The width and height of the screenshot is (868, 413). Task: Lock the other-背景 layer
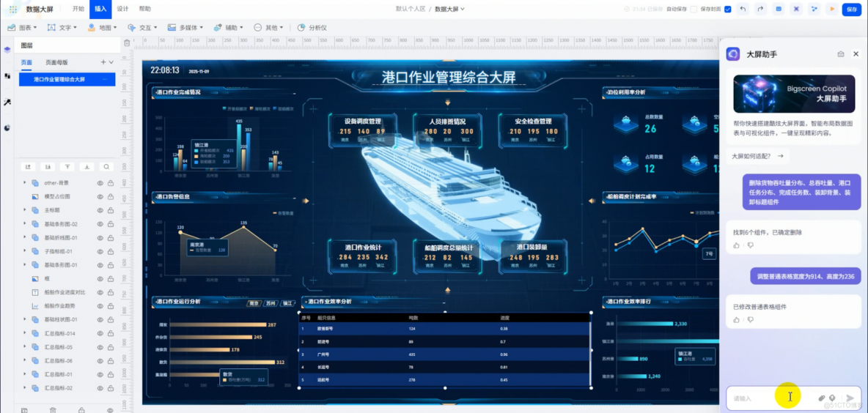[111, 183]
